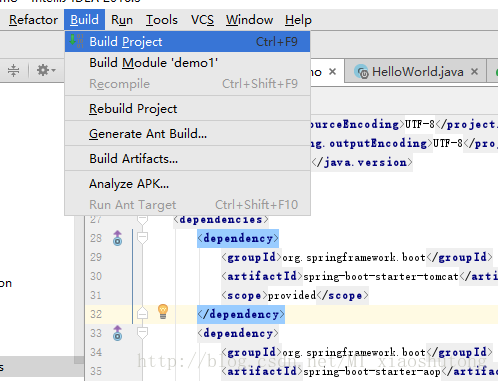
Task: Collapse the fold marker at line 33
Action: [142, 333]
